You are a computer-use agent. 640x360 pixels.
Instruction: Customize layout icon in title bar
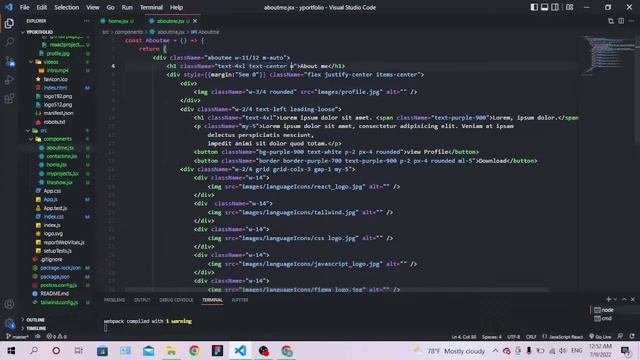point(569,7)
